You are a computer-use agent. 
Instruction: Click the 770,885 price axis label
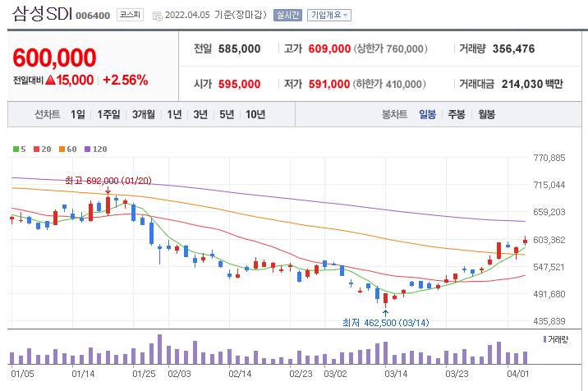(x=549, y=158)
